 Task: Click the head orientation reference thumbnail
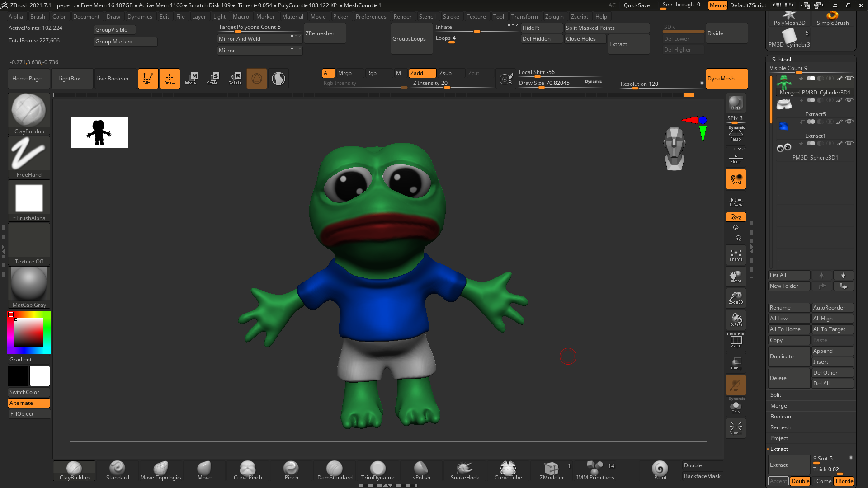(675, 149)
